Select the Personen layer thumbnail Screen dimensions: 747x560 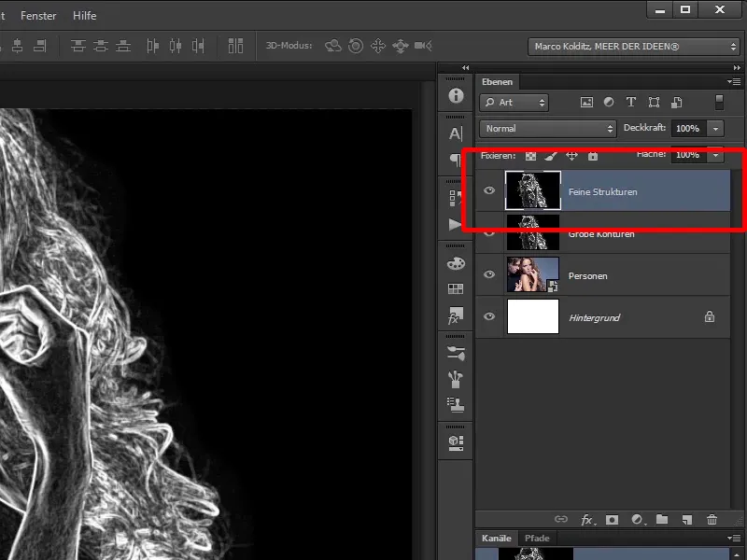(x=532, y=274)
